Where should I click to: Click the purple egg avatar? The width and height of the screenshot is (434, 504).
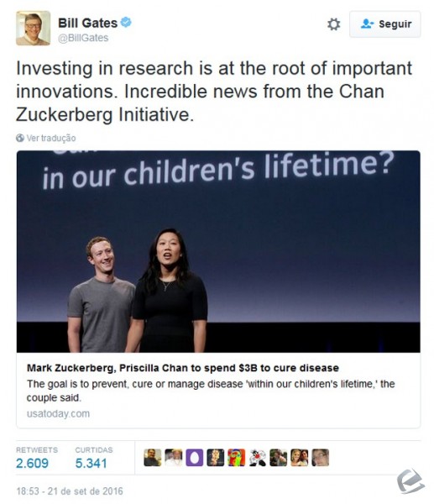click(x=195, y=458)
